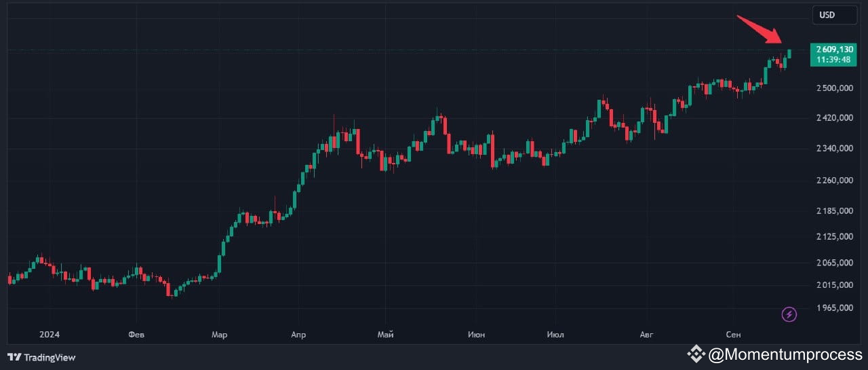Viewport: 868px width, 370px height.
Task: Click the Май time axis label
Action: 385,335
